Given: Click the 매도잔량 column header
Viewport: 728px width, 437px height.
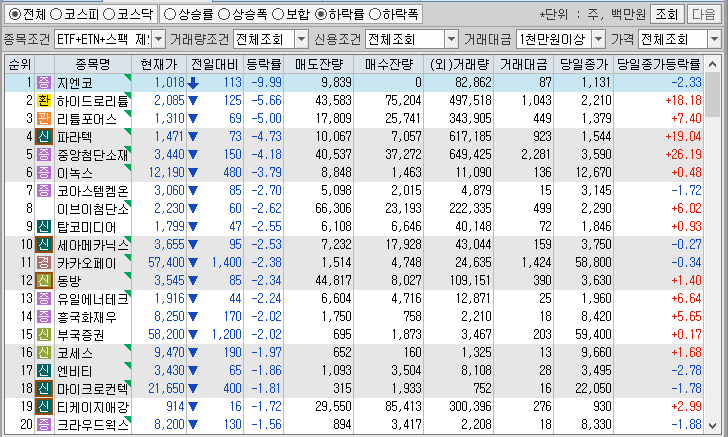Looking at the screenshot, I should [x=318, y=65].
